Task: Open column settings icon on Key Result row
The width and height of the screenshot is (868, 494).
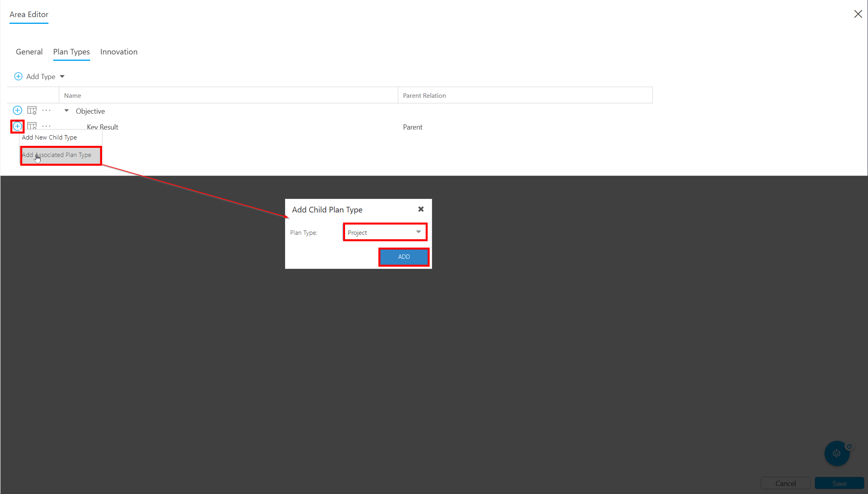Action: (32, 126)
